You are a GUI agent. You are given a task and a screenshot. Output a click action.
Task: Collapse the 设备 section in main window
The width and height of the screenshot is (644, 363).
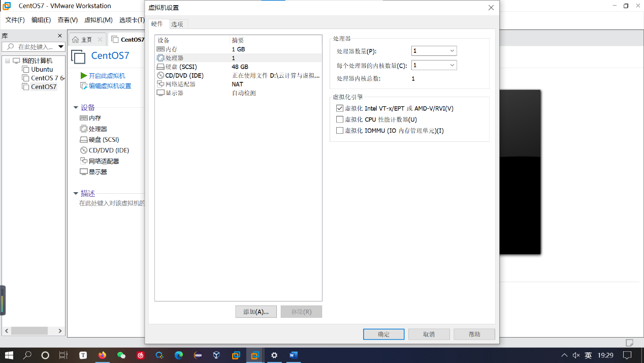coord(76,107)
